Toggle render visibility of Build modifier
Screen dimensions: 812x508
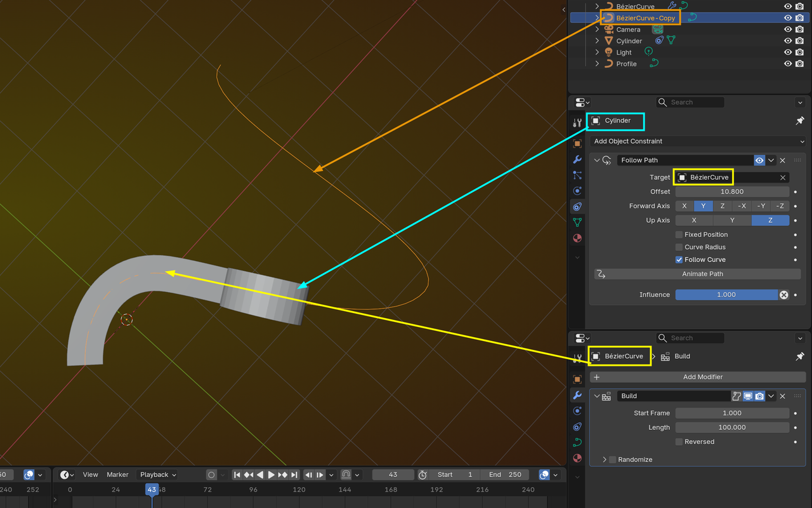click(759, 396)
